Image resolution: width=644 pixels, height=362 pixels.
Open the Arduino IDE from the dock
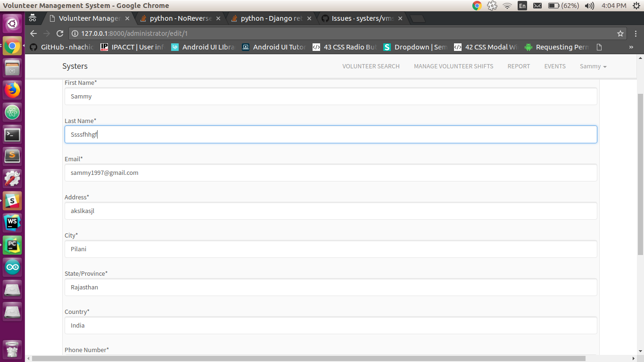[12, 267]
